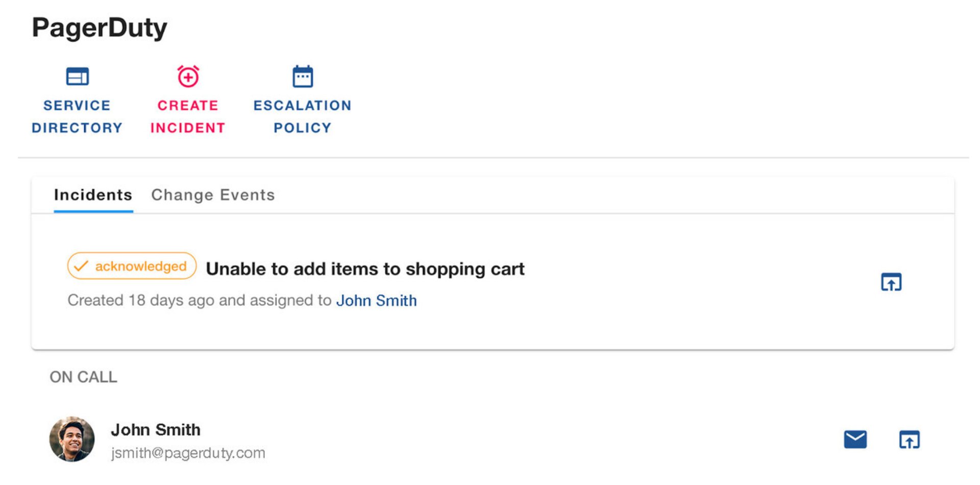
Task: Click the on-call name John Smith
Action: [156, 430]
